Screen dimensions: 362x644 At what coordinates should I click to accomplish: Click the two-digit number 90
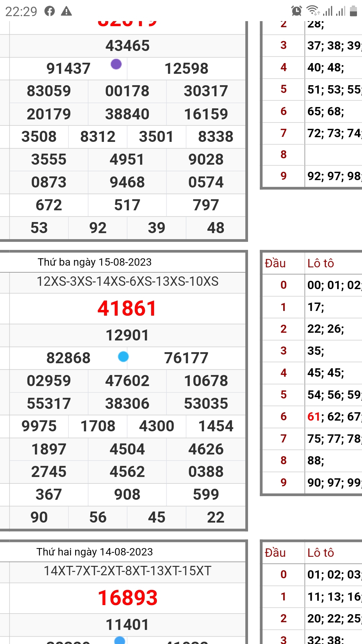click(x=39, y=517)
